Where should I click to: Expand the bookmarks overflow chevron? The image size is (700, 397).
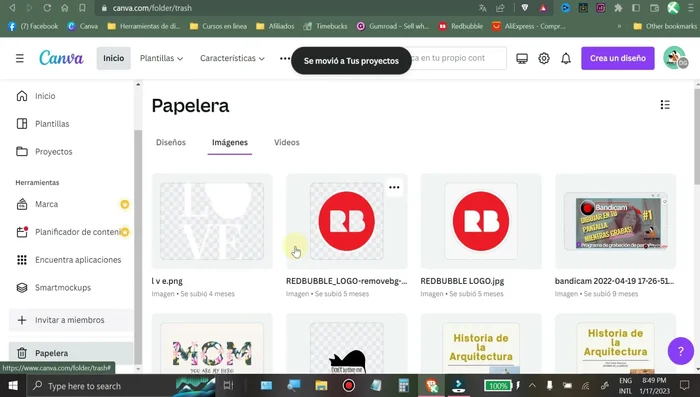(619, 26)
